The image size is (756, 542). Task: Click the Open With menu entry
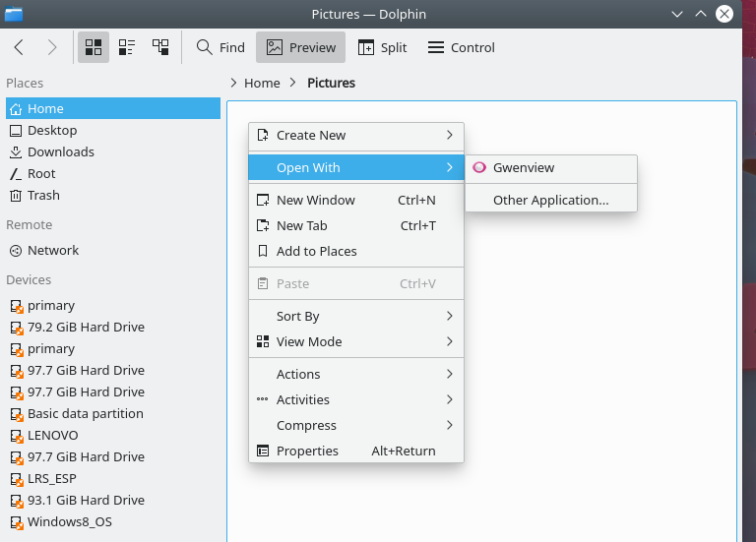tap(356, 167)
